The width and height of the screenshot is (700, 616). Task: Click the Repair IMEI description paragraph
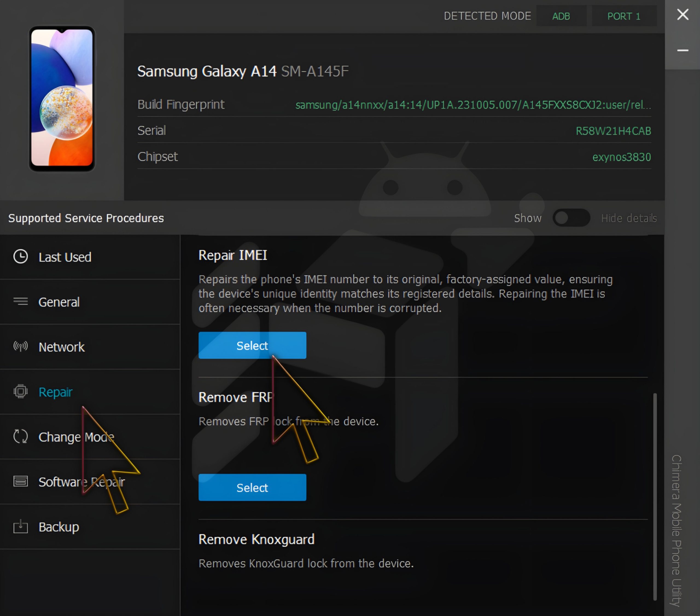click(406, 293)
